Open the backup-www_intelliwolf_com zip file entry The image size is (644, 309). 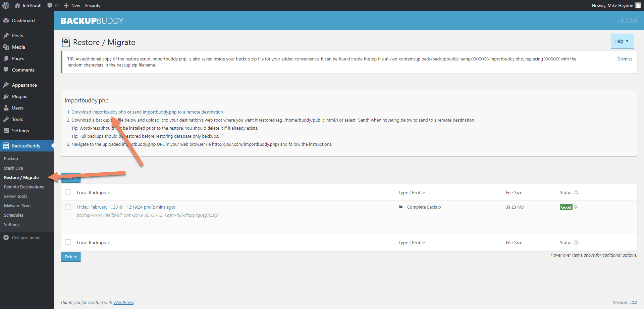pyautogui.click(x=147, y=215)
